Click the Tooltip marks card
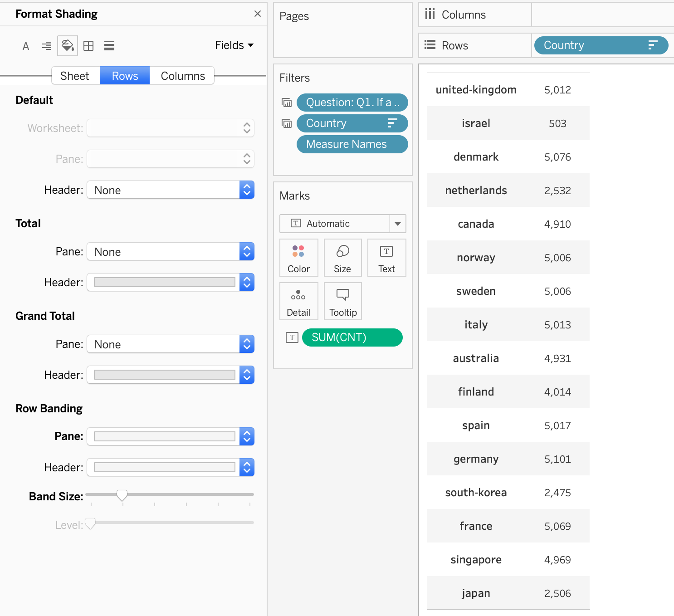 [x=343, y=301]
